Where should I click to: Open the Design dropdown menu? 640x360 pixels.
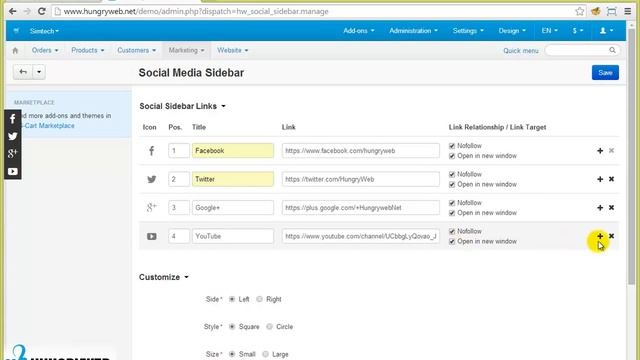click(512, 31)
